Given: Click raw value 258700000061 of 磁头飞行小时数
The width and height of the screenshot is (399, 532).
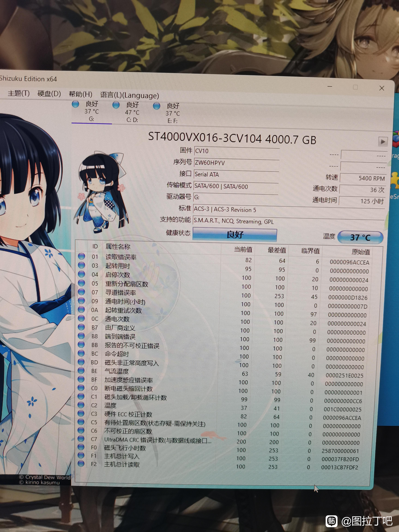Looking at the screenshot, I should pyautogui.click(x=340, y=451).
